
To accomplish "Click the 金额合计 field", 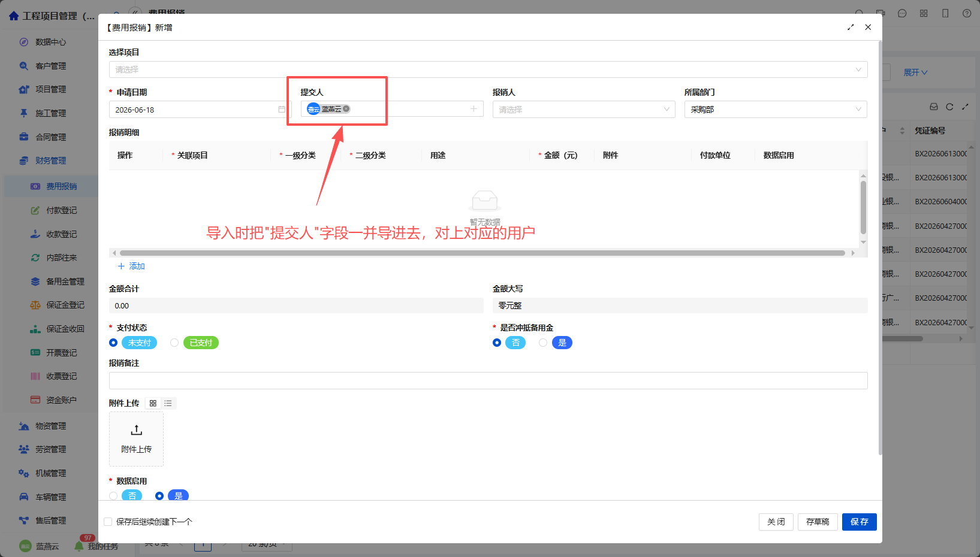I will (296, 305).
